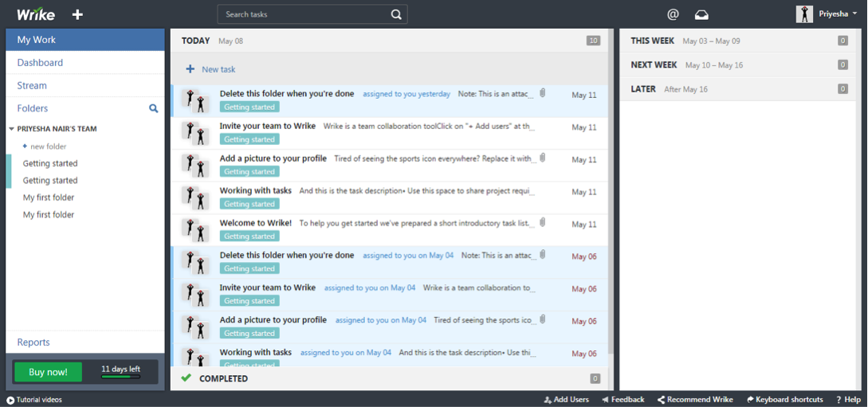Open the @ mentions icon

tap(673, 14)
